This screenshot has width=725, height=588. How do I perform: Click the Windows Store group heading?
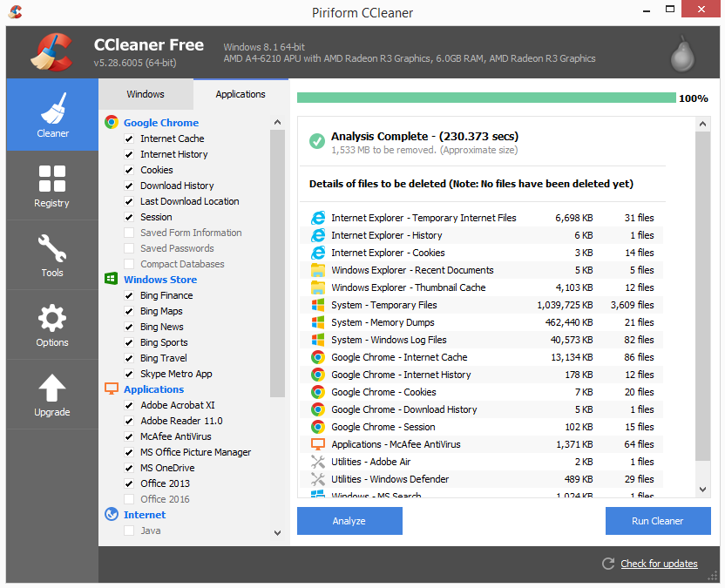160,280
